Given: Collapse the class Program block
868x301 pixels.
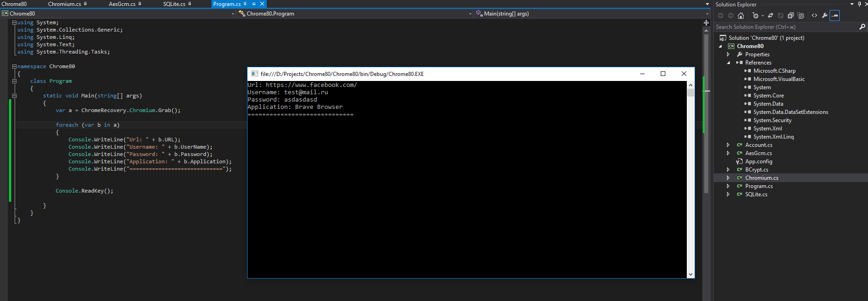Looking at the screenshot, I should (14, 81).
